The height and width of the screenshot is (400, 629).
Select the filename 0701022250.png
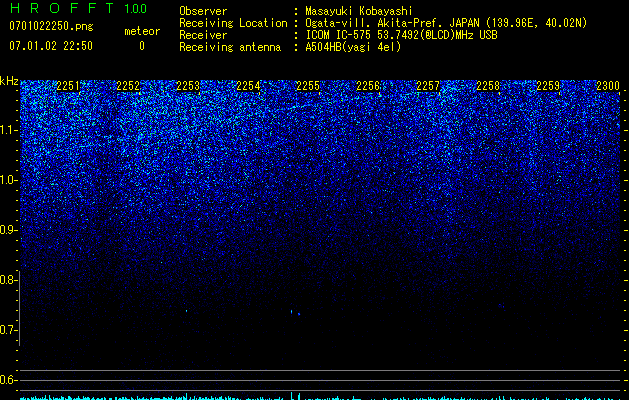pyautogui.click(x=51, y=26)
